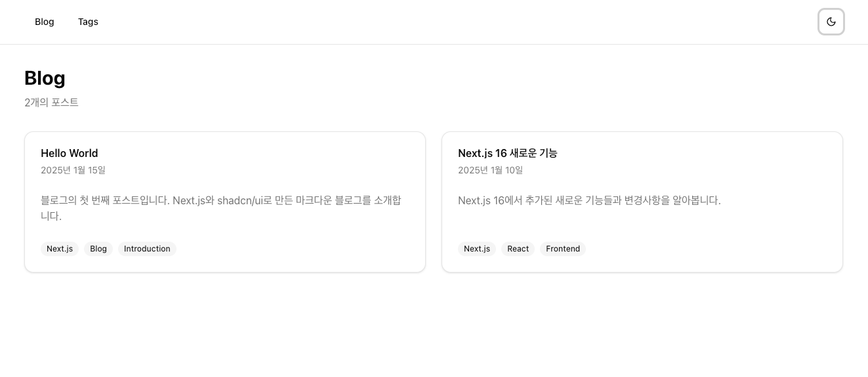This screenshot has height=377, width=868.
Task: Click the Introduction tag badge
Action: tap(147, 249)
